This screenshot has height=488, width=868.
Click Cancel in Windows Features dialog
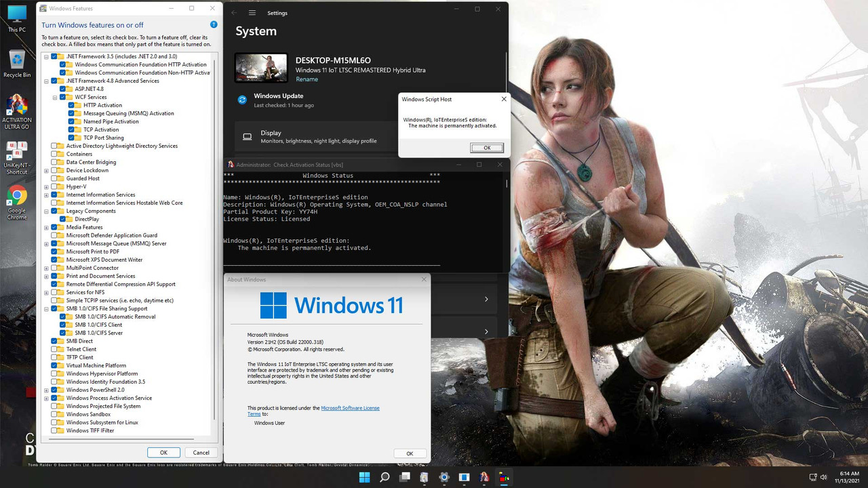201,452
